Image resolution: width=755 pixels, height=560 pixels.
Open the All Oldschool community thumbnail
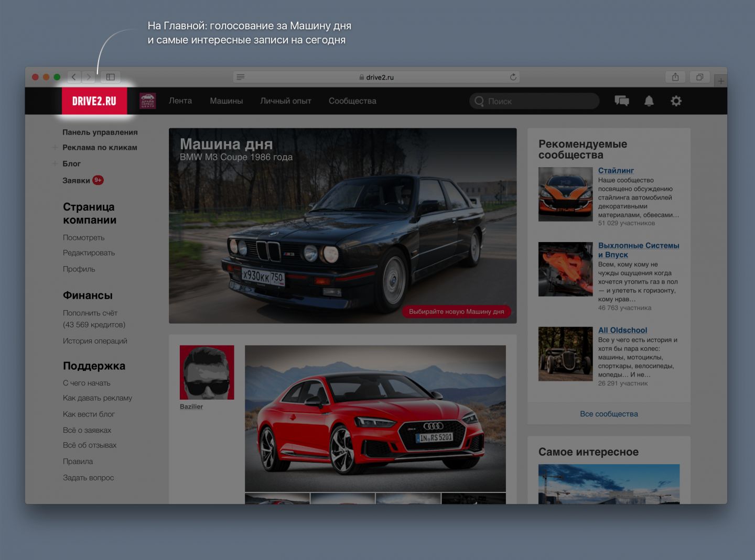(x=565, y=354)
